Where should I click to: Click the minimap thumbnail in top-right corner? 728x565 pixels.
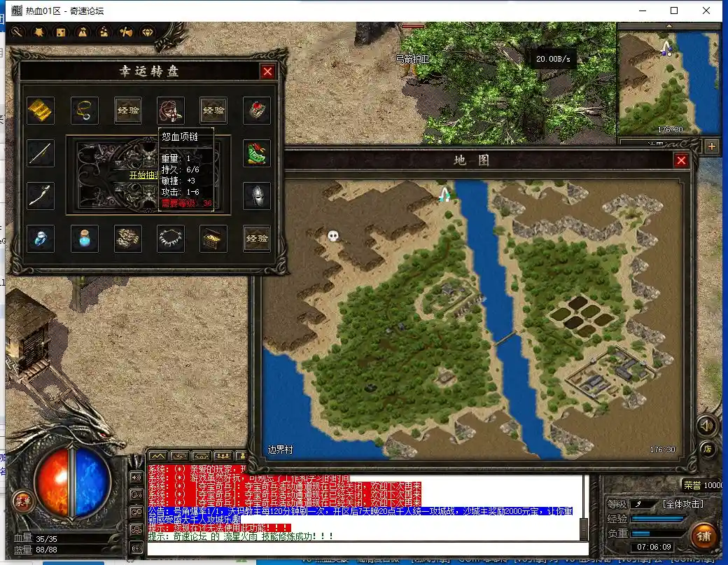click(x=668, y=83)
